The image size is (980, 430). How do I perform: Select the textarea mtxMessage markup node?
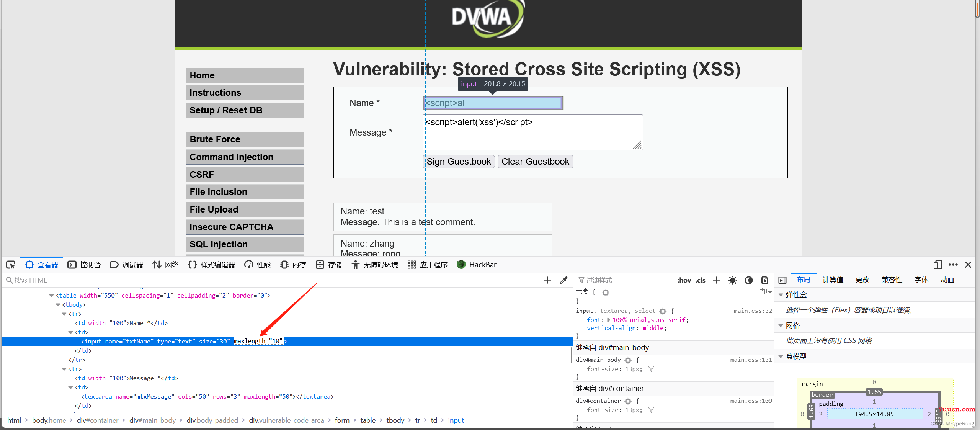click(207, 397)
